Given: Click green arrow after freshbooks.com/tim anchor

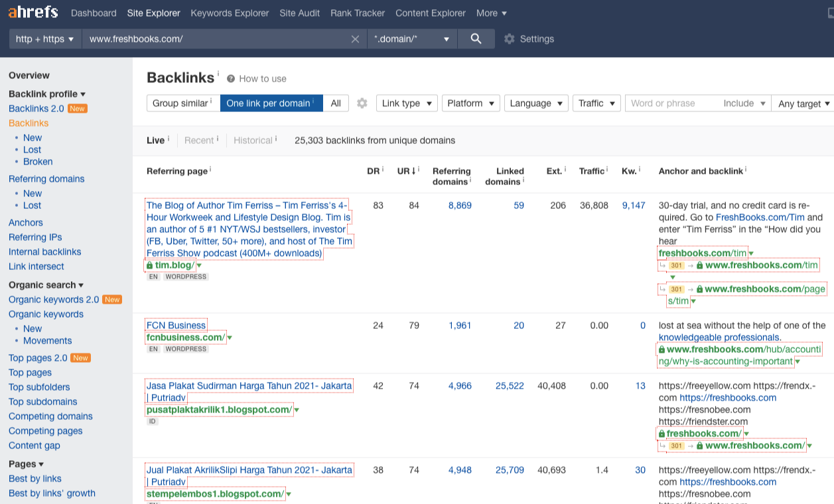Looking at the screenshot, I should [x=751, y=253].
